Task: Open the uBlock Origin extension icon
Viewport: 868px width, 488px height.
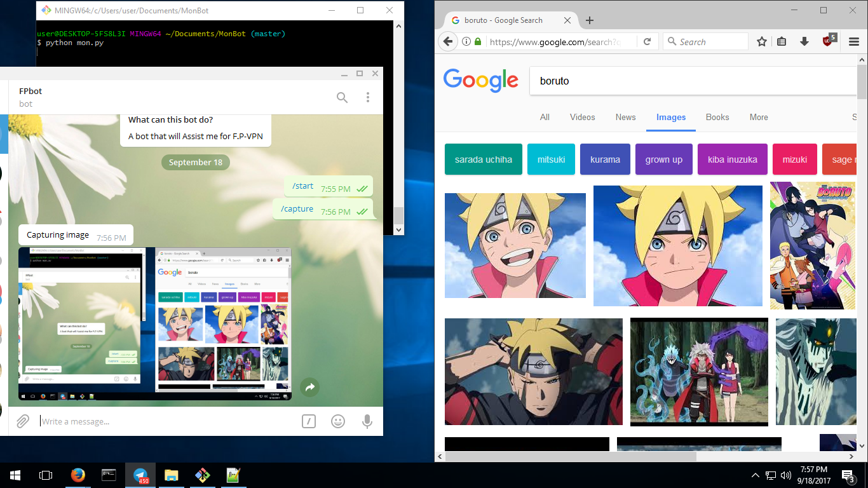Action: [829, 41]
